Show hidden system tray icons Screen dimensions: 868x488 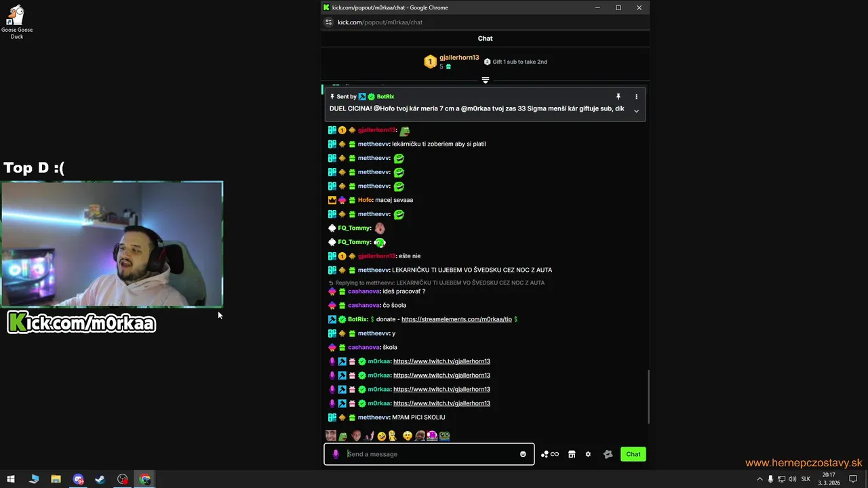click(x=759, y=479)
